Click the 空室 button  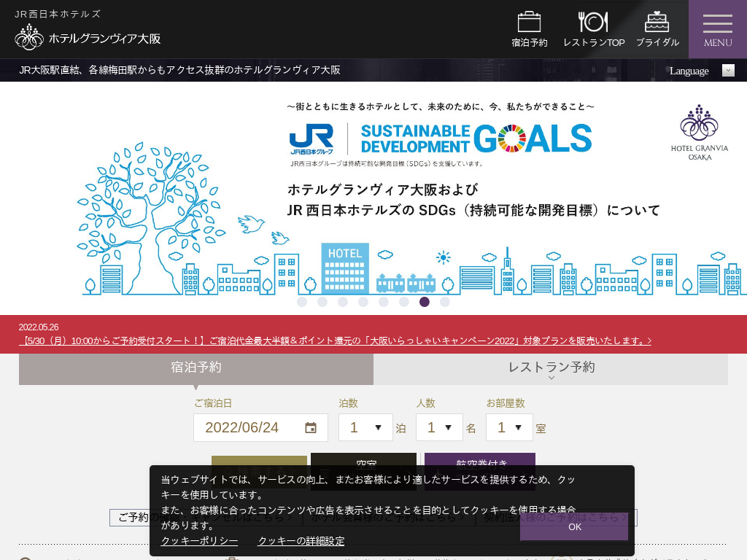(x=363, y=459)
